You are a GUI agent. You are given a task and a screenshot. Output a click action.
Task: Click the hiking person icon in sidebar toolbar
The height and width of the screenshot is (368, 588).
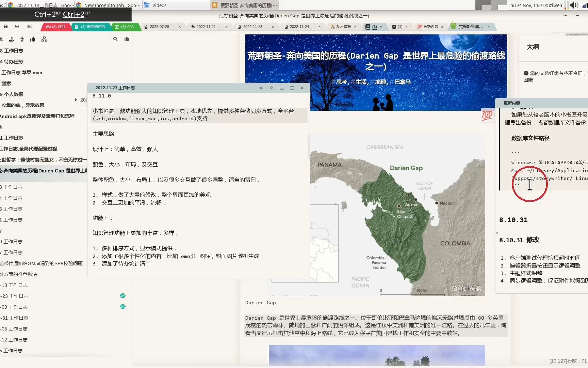[x=22, y=39]
